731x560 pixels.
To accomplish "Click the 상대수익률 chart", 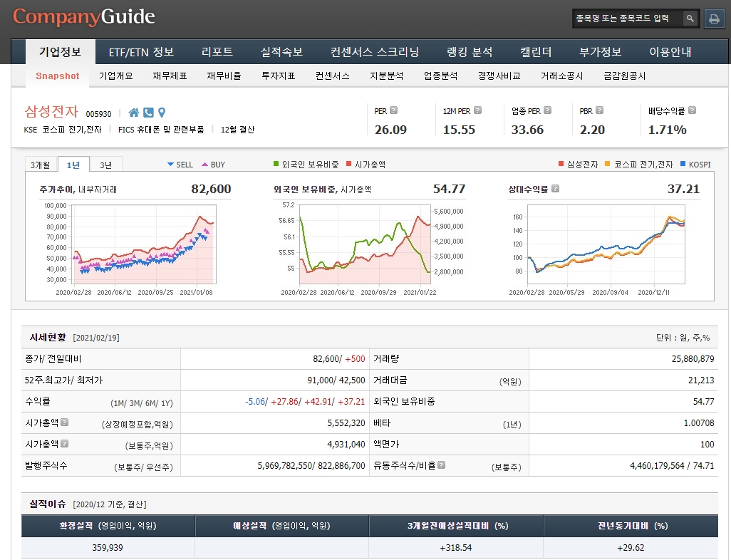I will [605, 244].
